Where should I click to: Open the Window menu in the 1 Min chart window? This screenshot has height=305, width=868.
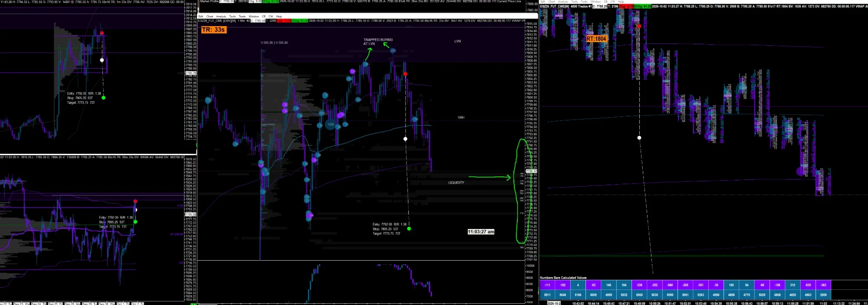click(253, 16)
